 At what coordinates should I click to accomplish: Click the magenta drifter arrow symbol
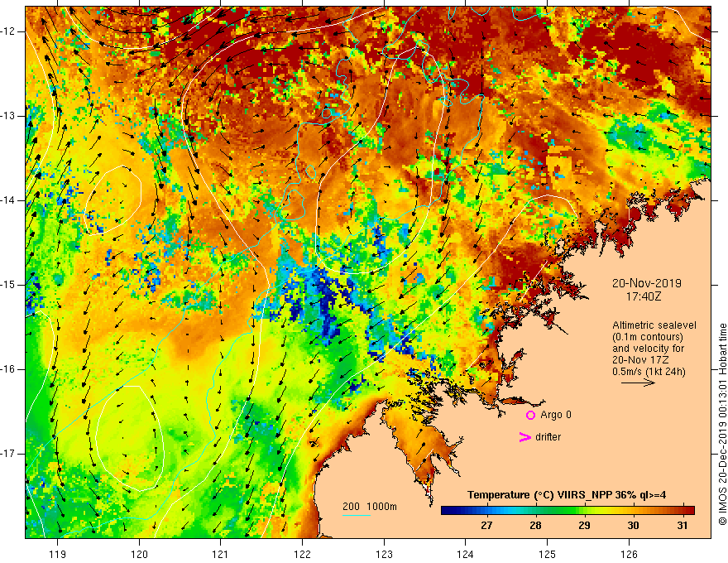pyautogui.click(x=524, y=437)
